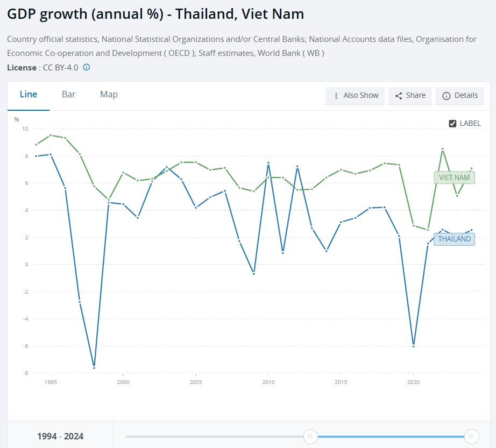The height and width of the screenshot is (448, 496).
Task: Click the three-dot icon beside Also Show
Action: click(x=336, y=96)
